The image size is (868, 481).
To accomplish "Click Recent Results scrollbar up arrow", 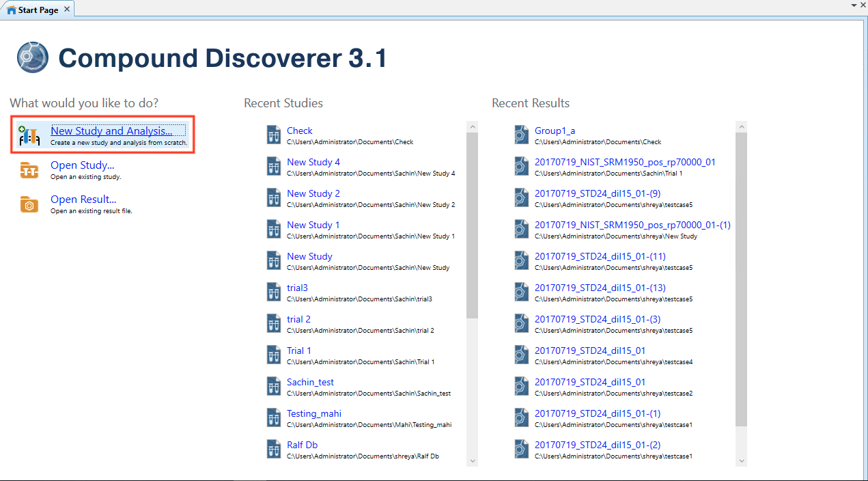I will click(741, 126).
